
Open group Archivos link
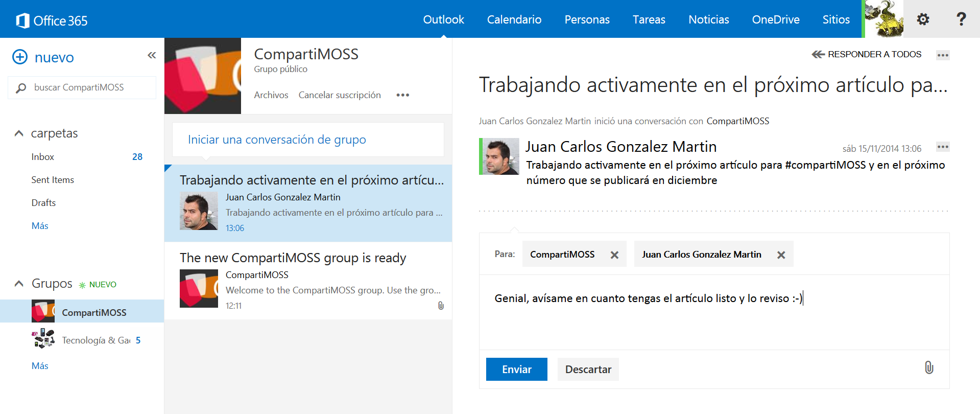[271, 95]
